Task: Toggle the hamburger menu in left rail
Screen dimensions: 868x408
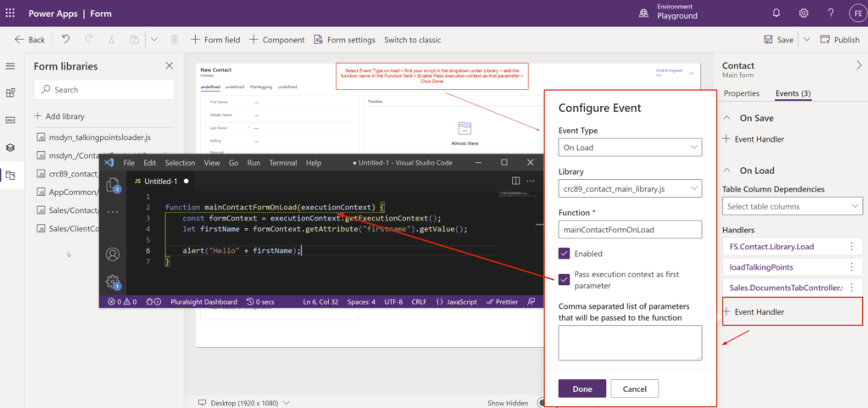Action: click(10, 66)
